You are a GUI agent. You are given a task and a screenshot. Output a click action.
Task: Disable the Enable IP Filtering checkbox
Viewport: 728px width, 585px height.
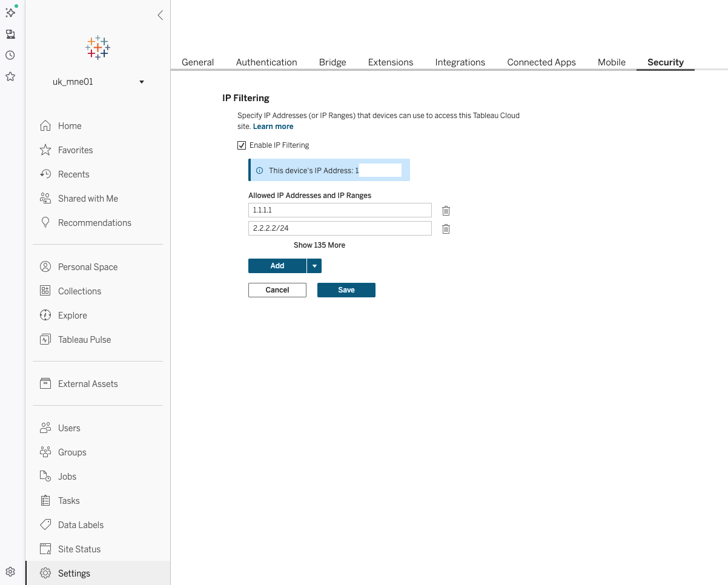click(242, 145)
